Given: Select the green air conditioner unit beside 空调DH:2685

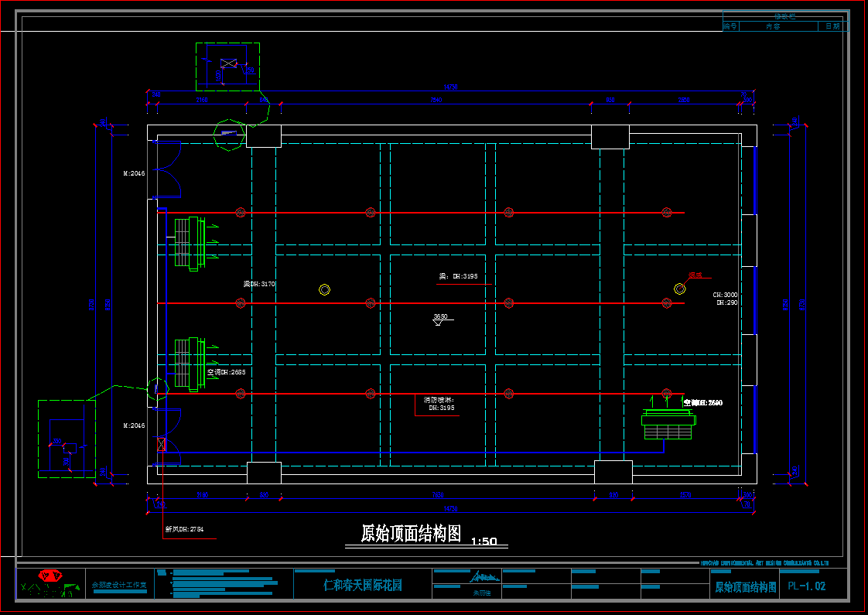Looking at the screenshot, I should 190,364.
